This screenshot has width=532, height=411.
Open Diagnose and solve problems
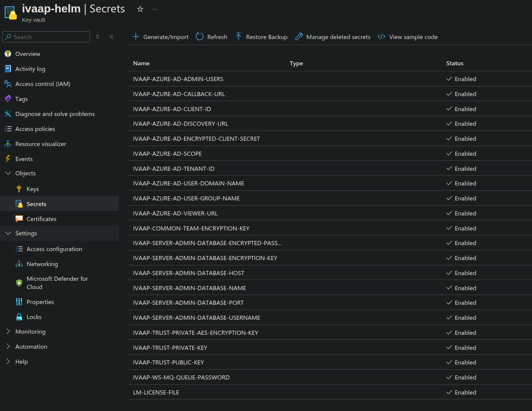(55, 114)
